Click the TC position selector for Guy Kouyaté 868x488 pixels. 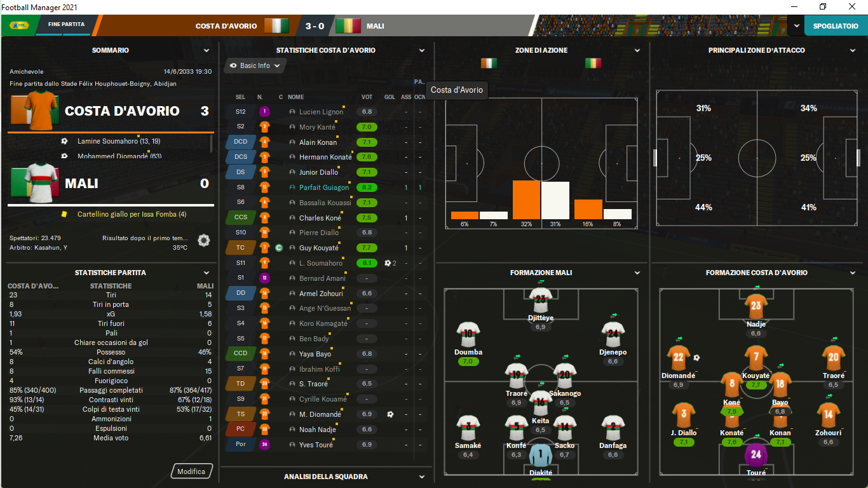241,248
